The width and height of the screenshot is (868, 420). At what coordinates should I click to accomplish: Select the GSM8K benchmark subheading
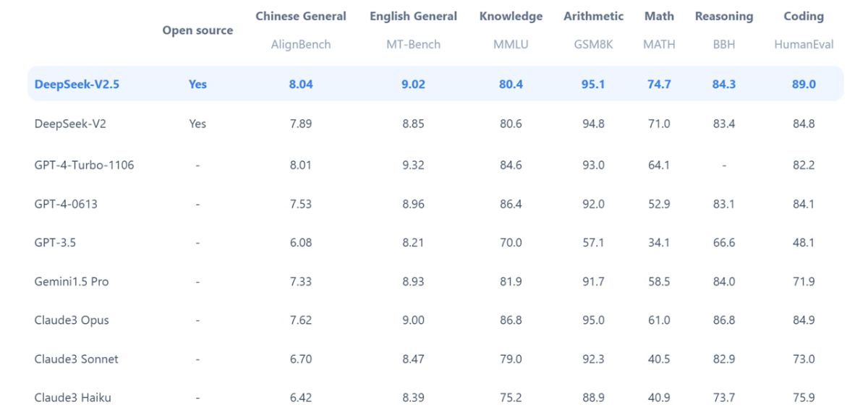point(593,44)
